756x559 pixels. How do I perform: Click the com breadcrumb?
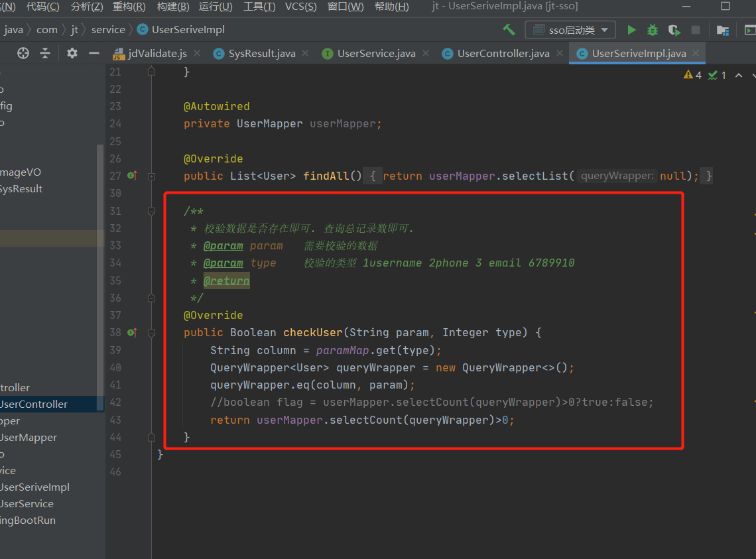pyautogui.click(x=47, y=30)
